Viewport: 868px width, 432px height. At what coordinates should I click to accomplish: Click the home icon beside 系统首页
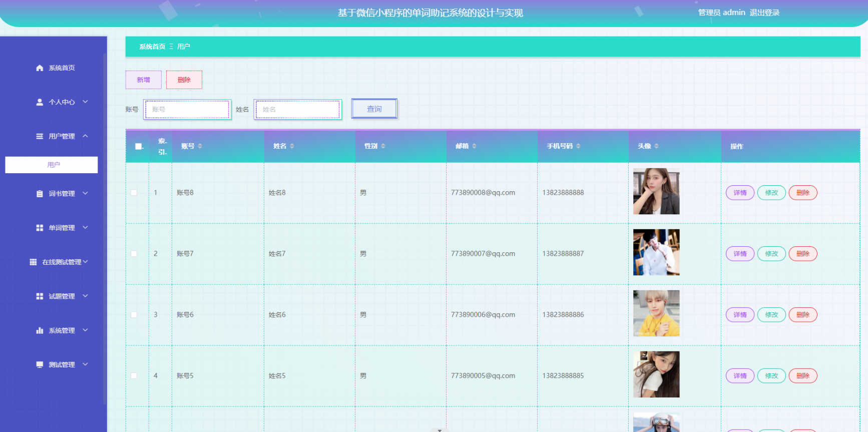click(40, 68)
